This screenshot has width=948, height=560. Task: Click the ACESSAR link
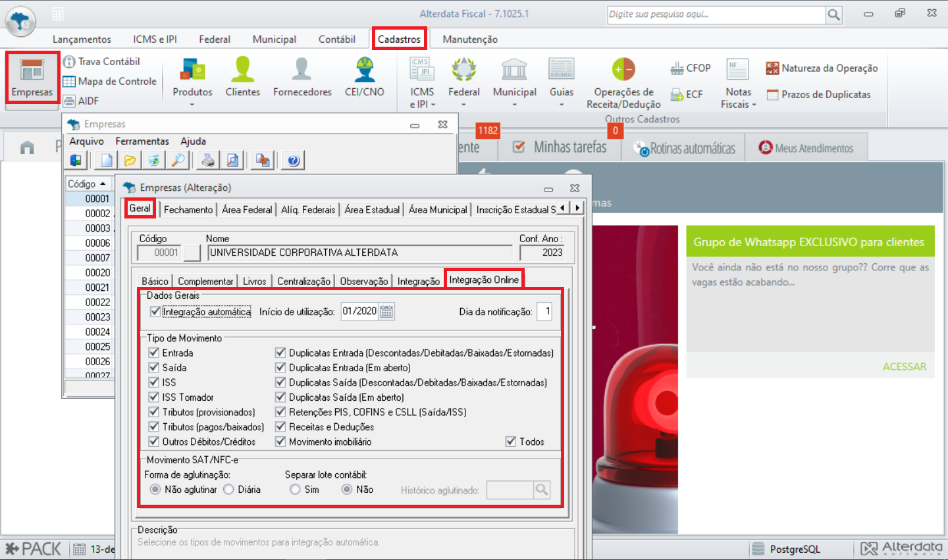coord(904,367)
